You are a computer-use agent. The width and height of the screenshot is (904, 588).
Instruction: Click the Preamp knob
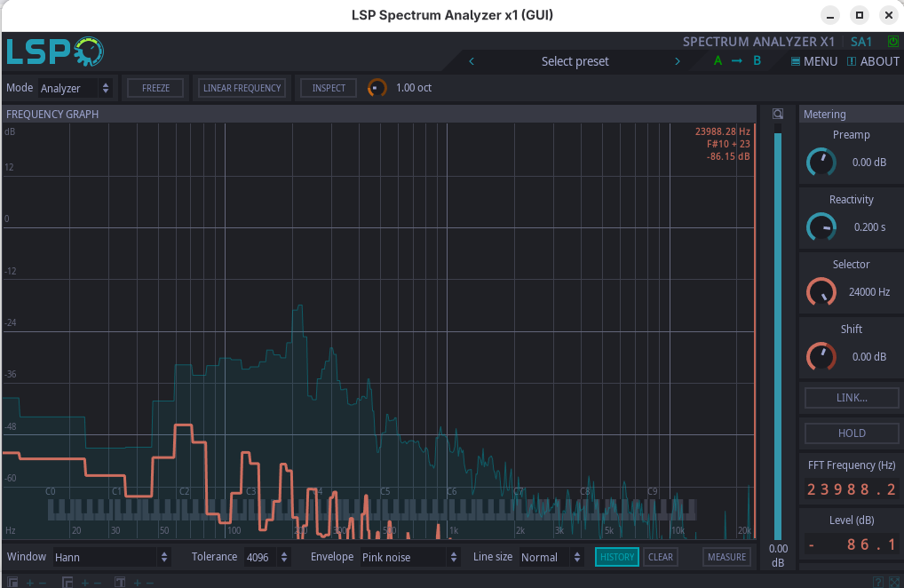pyautogui.click(x=821, y=162)
